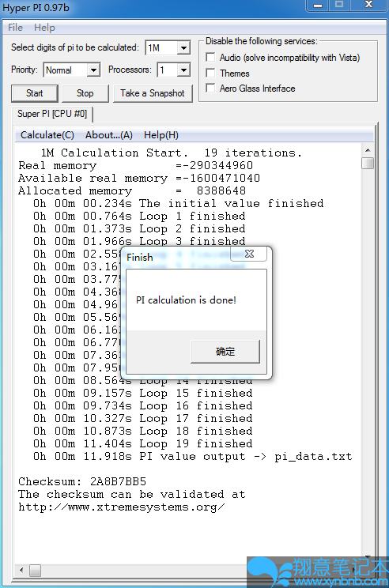Viewport: 389px width, 588px height.
Task: Click the 'Real memory' line
Action: click(x=135, y=165)
